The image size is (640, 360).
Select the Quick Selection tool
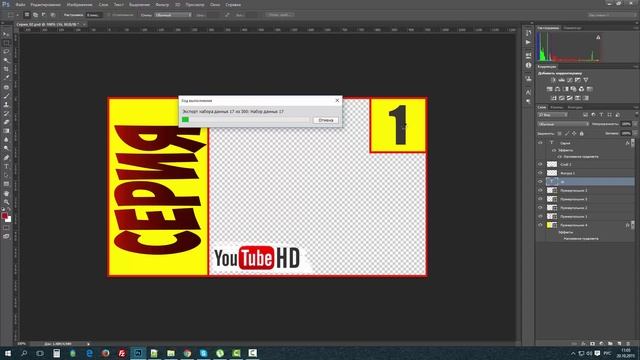coord(6,60)
